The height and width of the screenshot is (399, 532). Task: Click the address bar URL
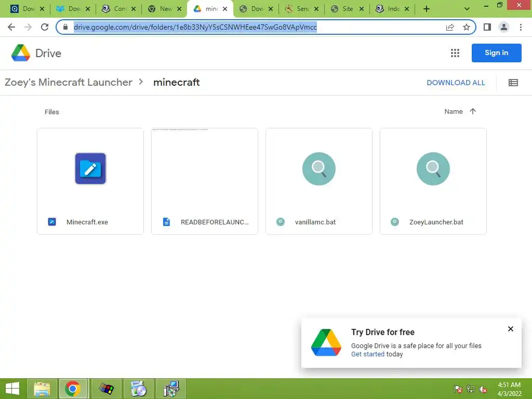(195, 27)
